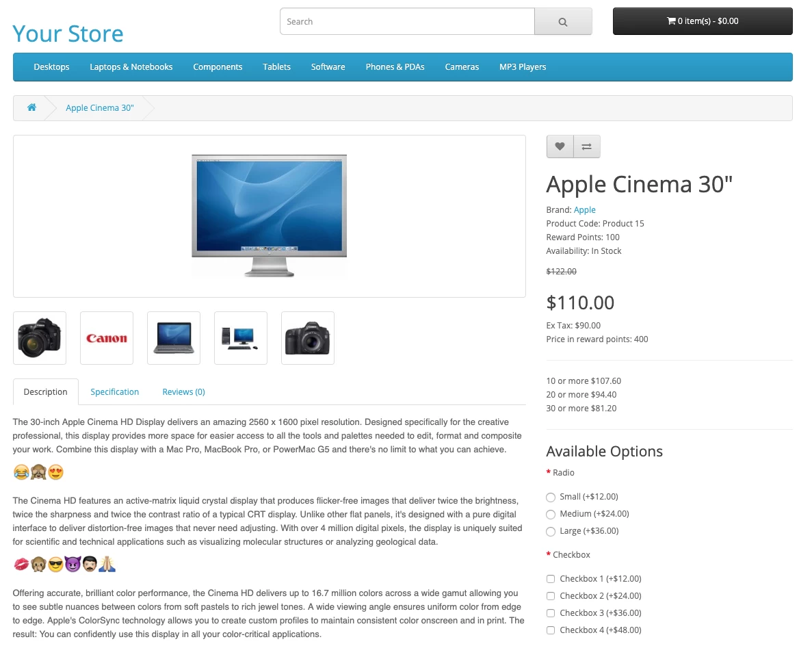This screenshot has height=646, width=812.
Task: Switch to the Description tab
Action: (x=46, y=391)
